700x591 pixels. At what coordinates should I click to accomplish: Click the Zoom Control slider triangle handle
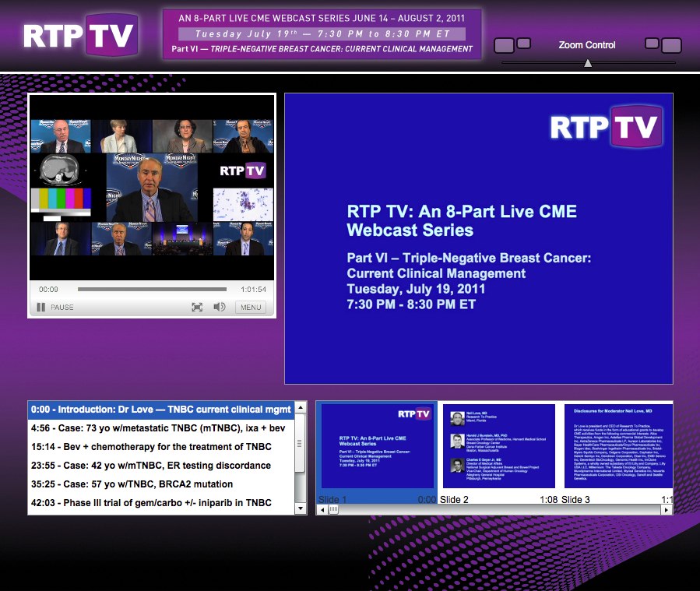(x=588, y=63)
